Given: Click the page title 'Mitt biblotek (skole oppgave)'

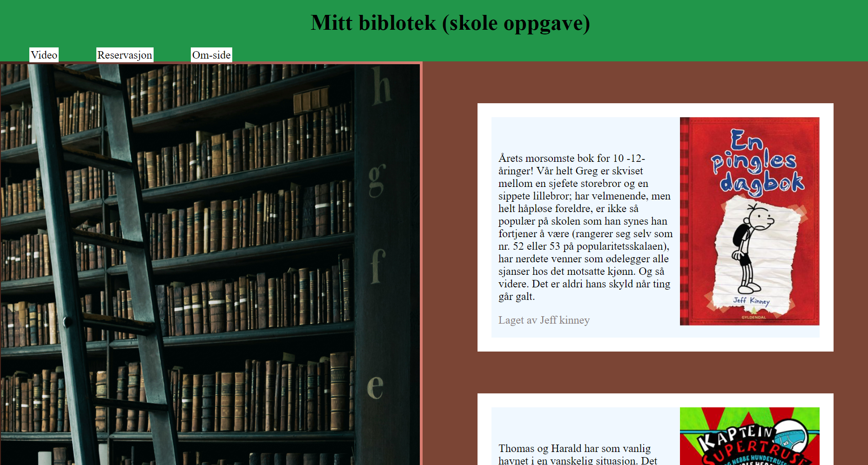Looking at the screenshot, I should click(450, 22).
